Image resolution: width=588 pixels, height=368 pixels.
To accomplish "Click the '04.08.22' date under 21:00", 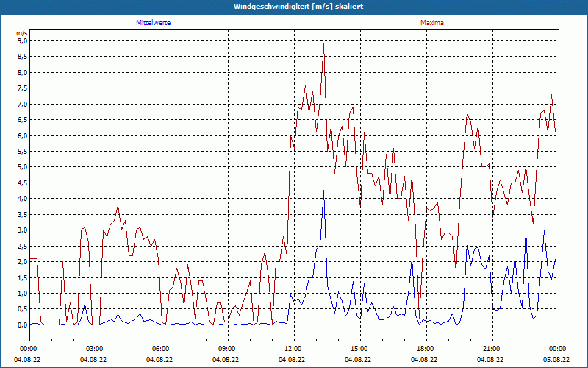I will pyautogui.click(x=490, y=360).
